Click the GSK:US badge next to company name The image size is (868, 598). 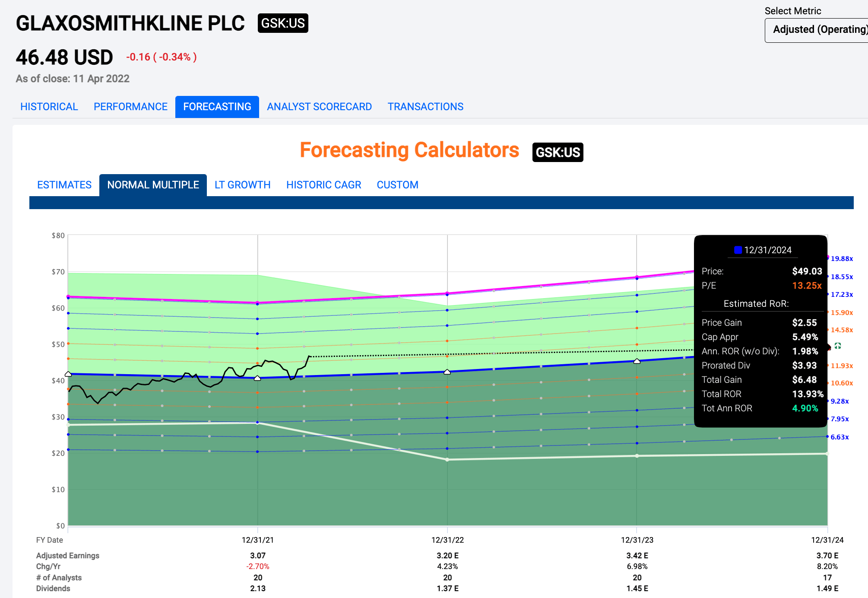(x=283, y=23)
